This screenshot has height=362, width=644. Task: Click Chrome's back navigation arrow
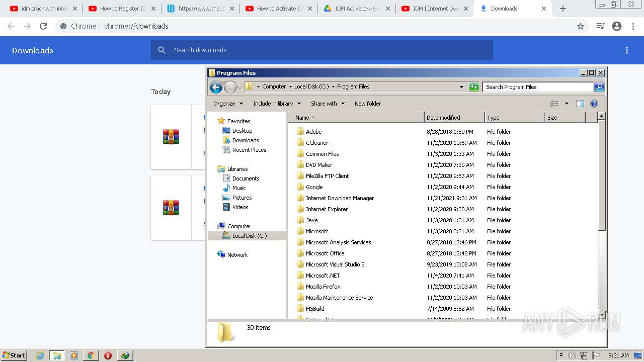pos(11,26)
